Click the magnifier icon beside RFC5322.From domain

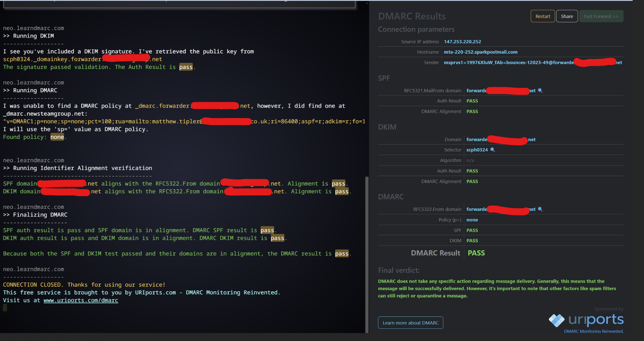click(x=540, y=209)
